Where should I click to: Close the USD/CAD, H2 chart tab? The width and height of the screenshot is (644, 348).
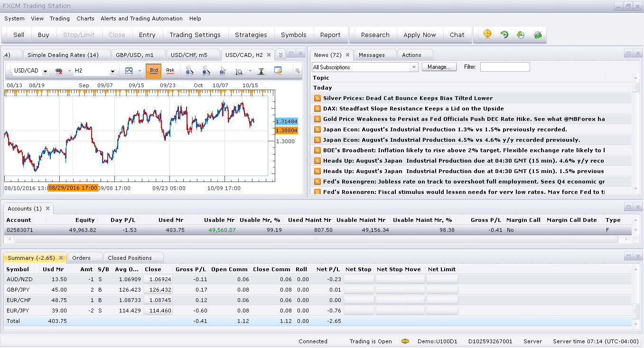pyautogui.click(x=270, y=55)
